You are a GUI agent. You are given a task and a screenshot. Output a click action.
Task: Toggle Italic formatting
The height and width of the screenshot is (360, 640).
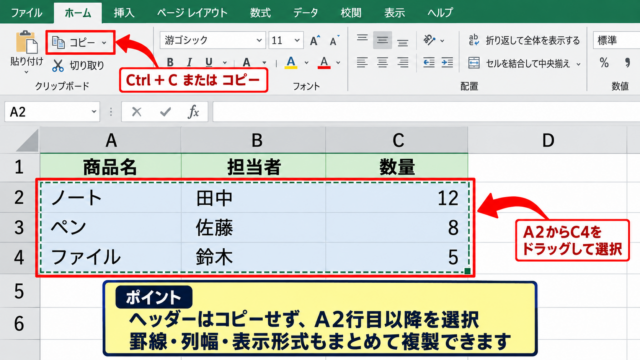189,62
